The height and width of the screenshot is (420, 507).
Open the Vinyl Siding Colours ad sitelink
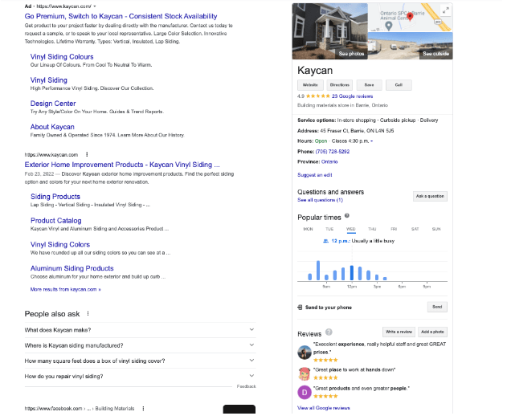[x=62, y=57]
